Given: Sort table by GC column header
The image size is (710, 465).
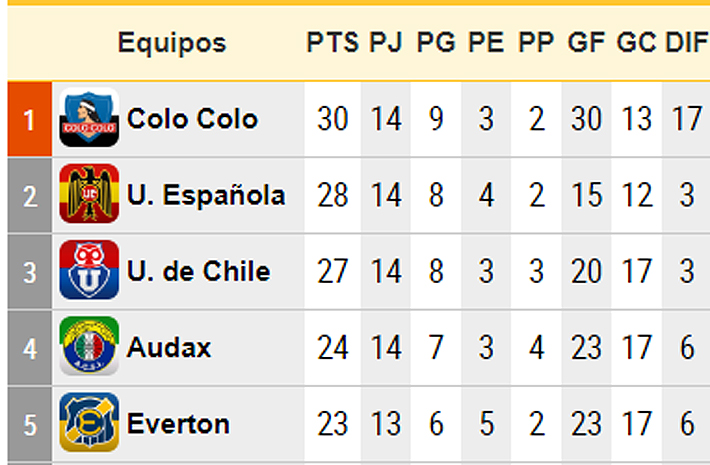Looking at the screenshot, I should (x=636, y=43).
